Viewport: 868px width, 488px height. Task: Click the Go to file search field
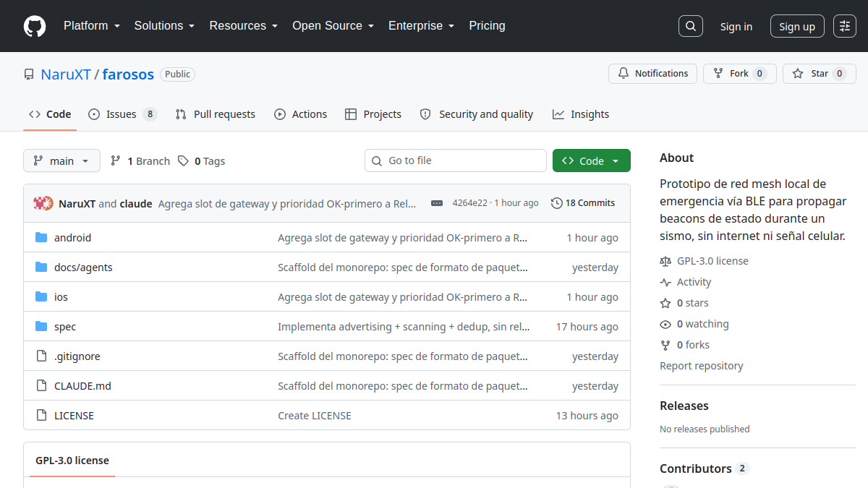(x=456, y=160)
